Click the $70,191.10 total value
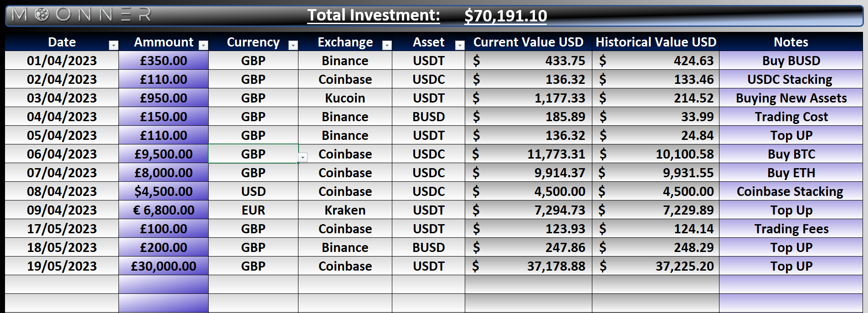Screen dimensions: 868x313 pos(505,16)
